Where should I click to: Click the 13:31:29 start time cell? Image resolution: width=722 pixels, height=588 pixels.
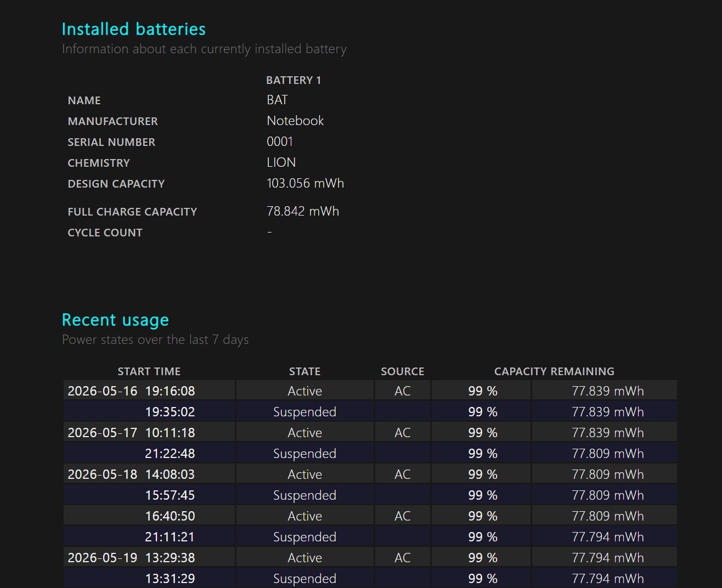[149, 578]
